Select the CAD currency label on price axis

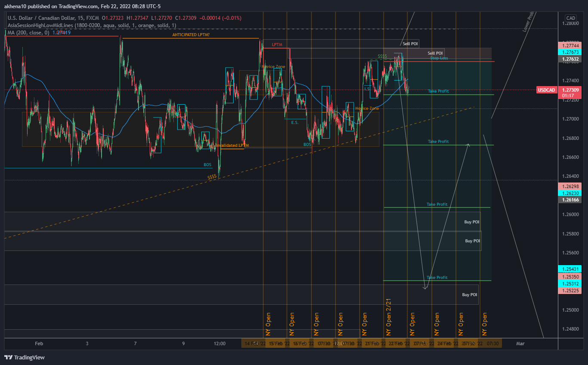click(571, 18)
